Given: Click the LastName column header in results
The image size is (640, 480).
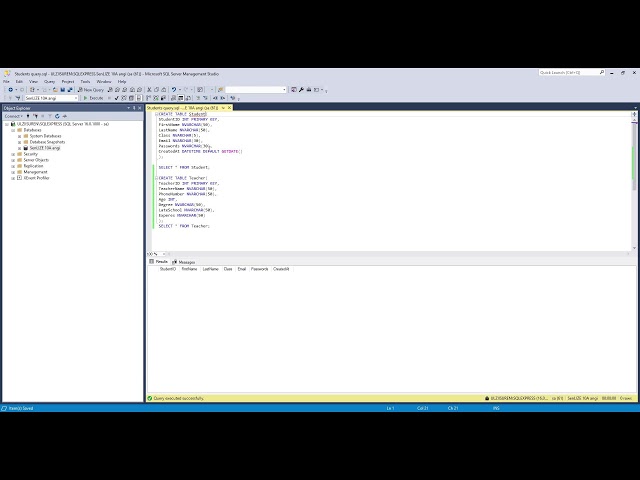Looking at the screenshot, I should click(211, 269).
